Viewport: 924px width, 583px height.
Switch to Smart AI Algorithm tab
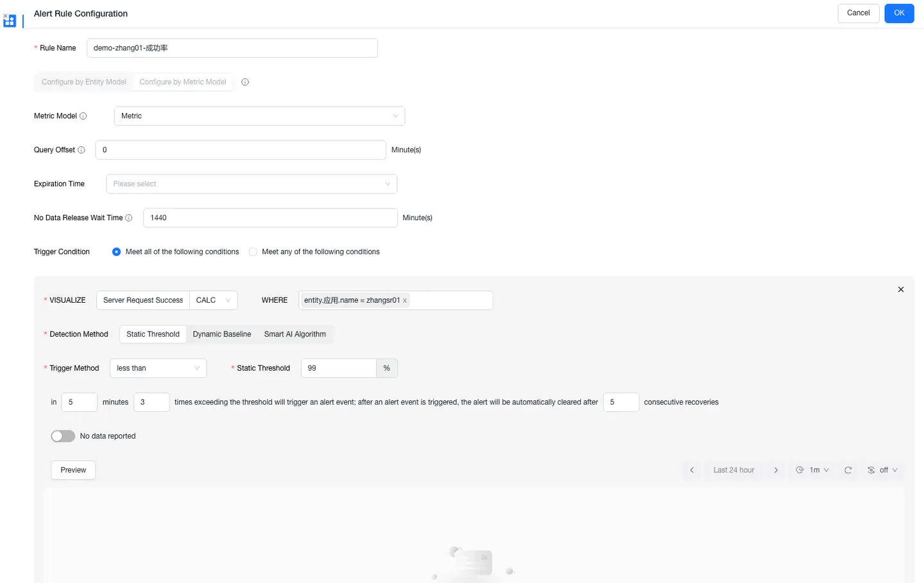tap(295, 334)
